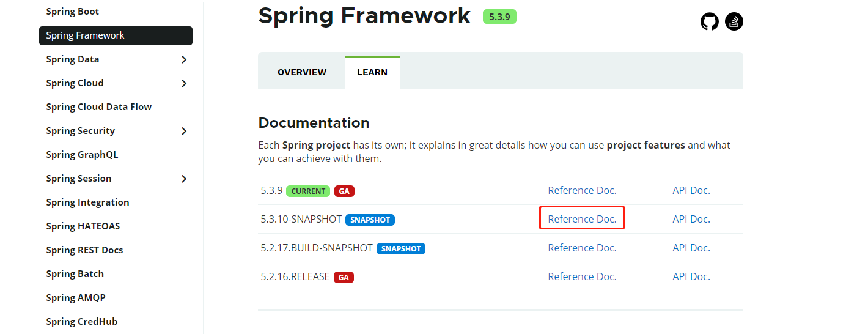This screenshot has height=334, width=868.
Task: Open API Doc. for 5.2.16.RELEASE
Action: click(x=691, y=276)
